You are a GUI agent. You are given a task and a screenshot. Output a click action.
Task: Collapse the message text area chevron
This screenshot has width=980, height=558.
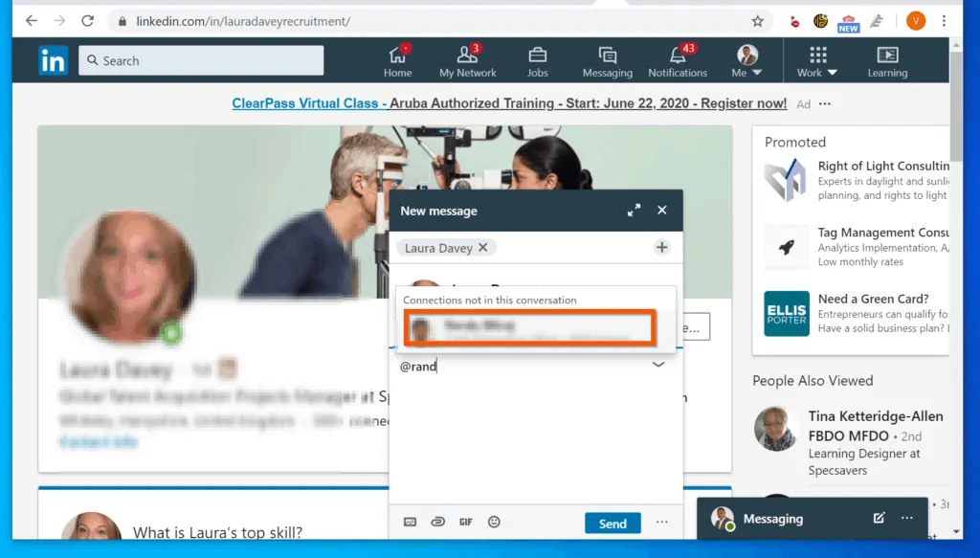[658, 365]
